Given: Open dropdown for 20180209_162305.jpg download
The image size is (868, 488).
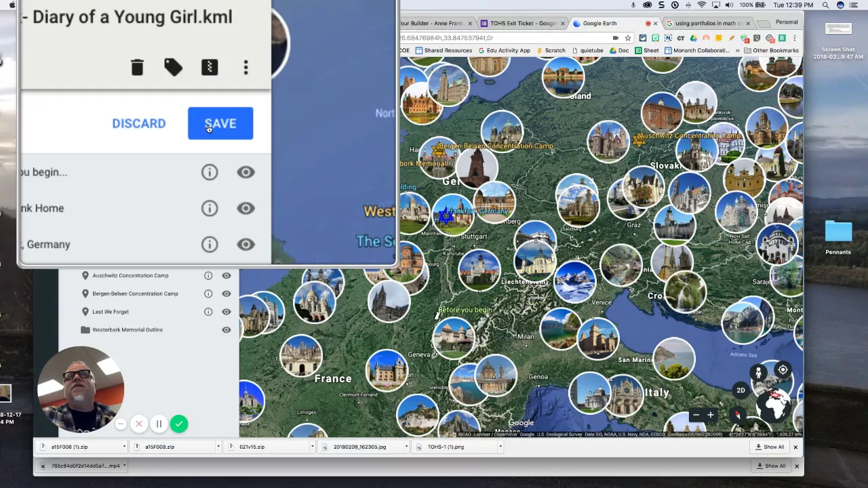Looking at the screenshot, I should tap(406, 447).
